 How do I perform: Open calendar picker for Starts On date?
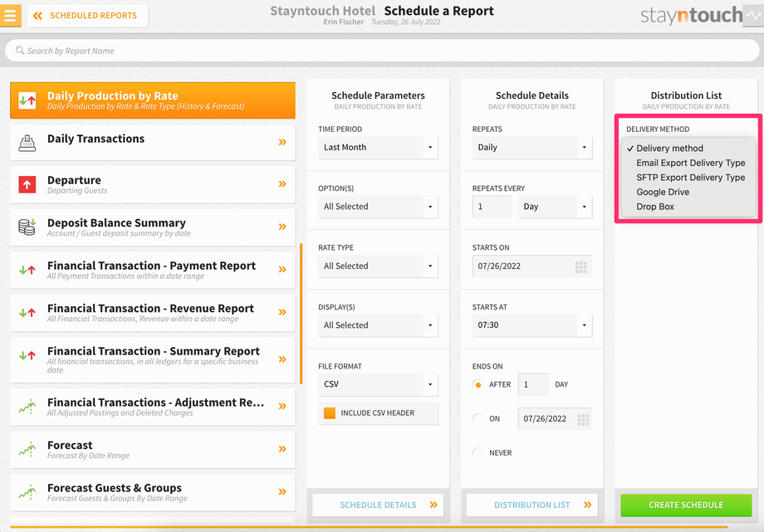pos(580,266)
